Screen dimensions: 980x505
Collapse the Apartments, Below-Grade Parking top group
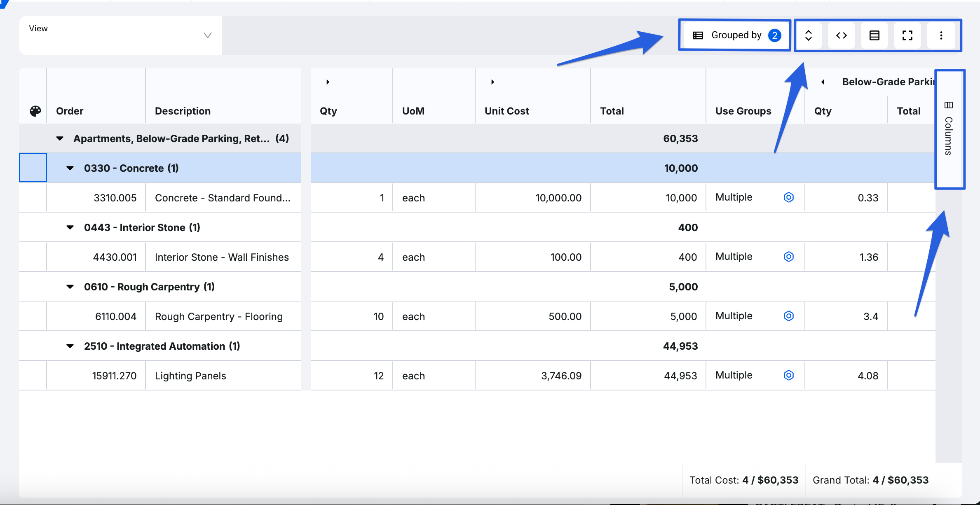click(x=60, y=138)
